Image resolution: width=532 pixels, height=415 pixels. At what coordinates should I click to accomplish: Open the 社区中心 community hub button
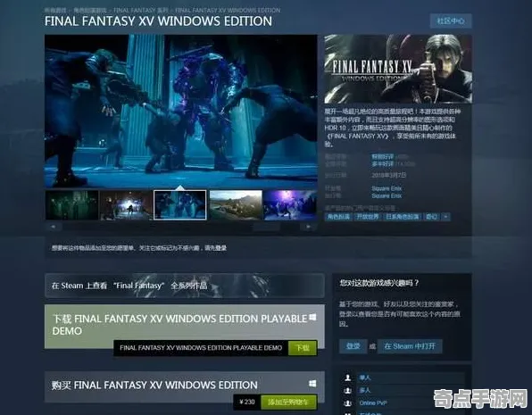[451, 21]
